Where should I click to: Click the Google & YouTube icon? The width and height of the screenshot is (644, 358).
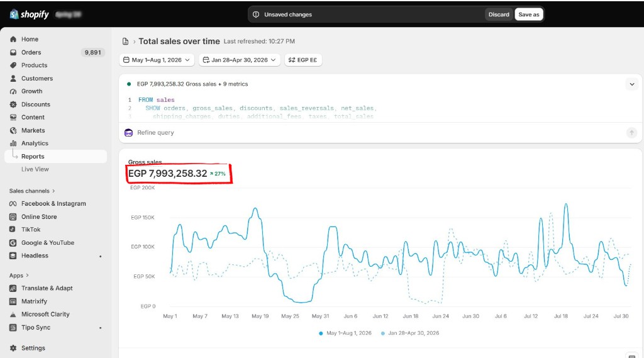13,242
